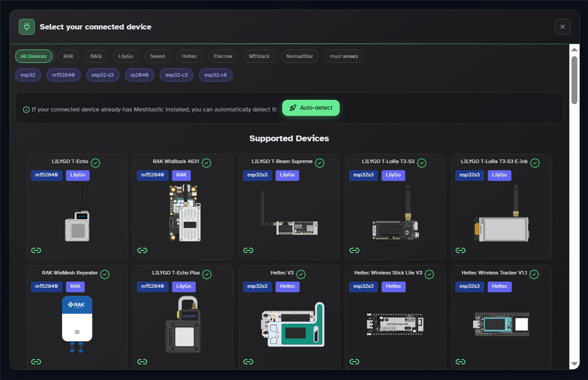Filter devices by Elecrow vendor
The height and width of the screenshot is (380, 588).
pyautogui.click(x=223, y=56)
